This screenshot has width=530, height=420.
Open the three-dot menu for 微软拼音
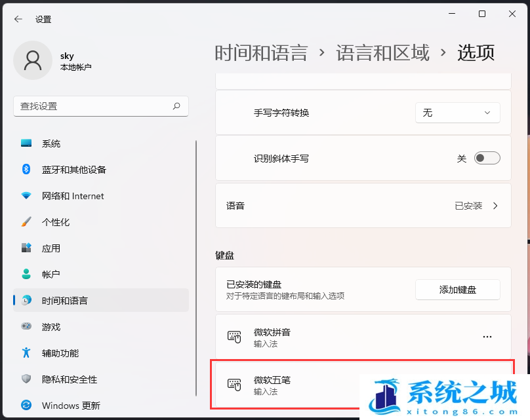487,337
